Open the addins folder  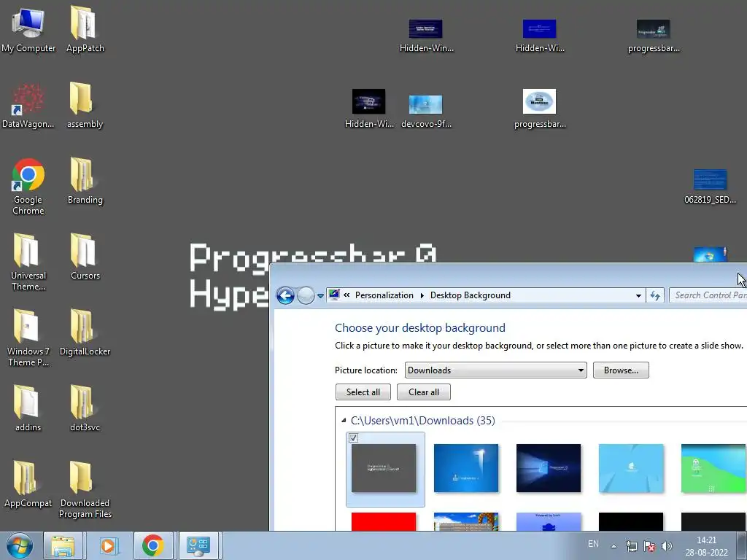tap(28, 408)
